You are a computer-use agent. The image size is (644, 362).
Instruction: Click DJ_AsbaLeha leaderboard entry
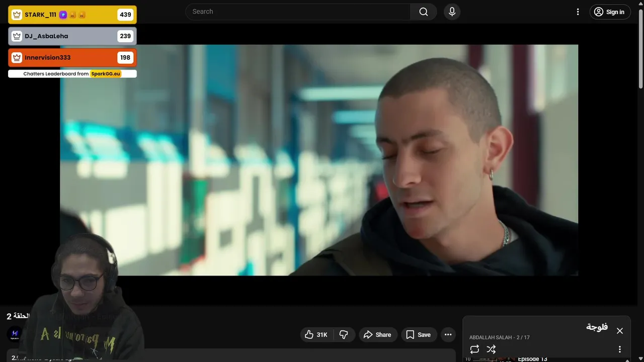pyautogui.click(x=72, y=36)
